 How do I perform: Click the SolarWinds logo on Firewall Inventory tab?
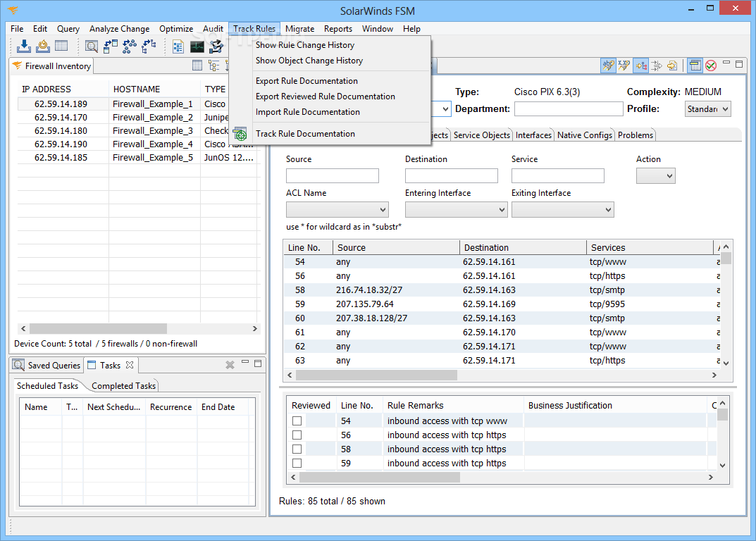[18, 66]
